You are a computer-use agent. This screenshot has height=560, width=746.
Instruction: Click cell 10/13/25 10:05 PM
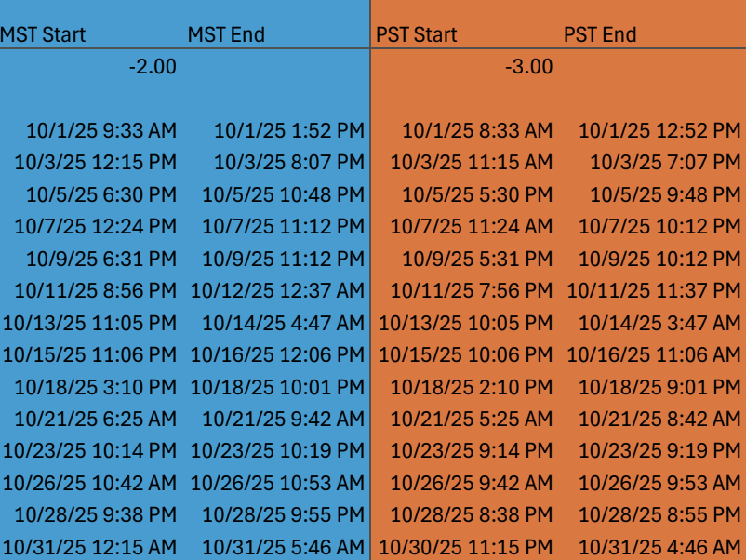465,323
